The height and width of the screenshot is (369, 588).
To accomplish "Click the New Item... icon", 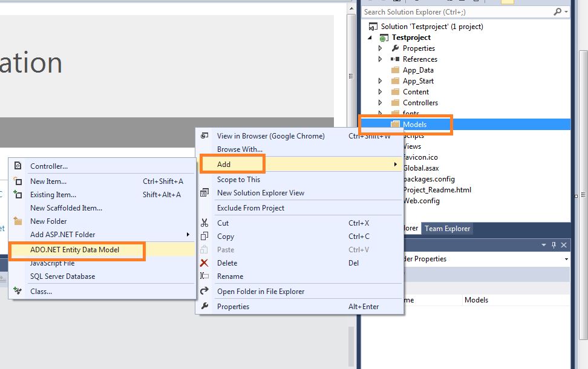I will [18, 181].
